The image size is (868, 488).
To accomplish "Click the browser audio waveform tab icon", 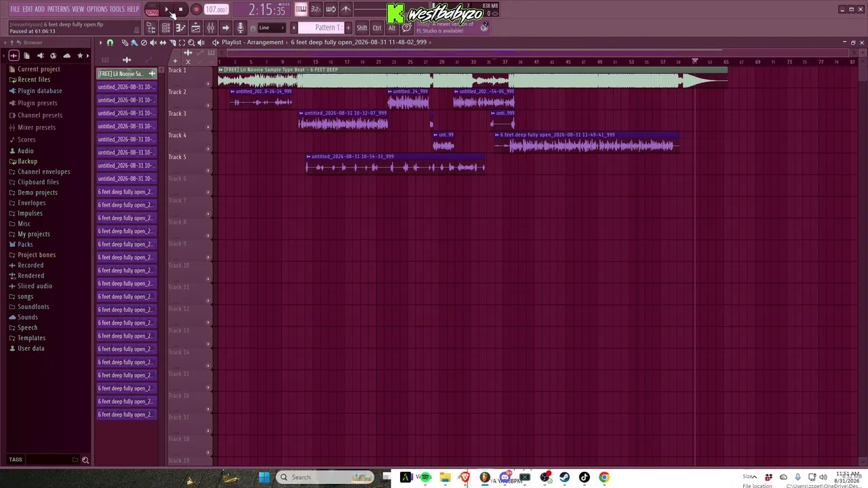I will tap(14, 56).
